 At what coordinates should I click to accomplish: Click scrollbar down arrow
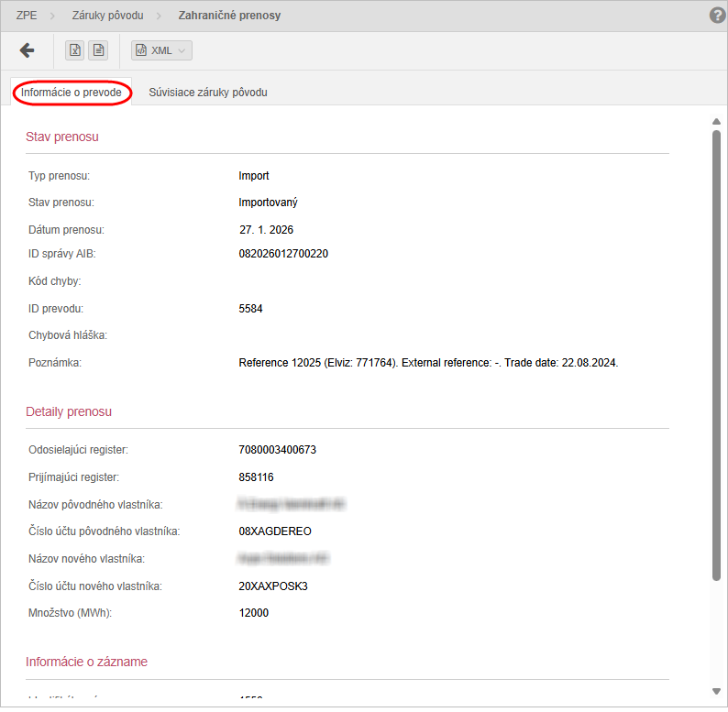point(716,691)
